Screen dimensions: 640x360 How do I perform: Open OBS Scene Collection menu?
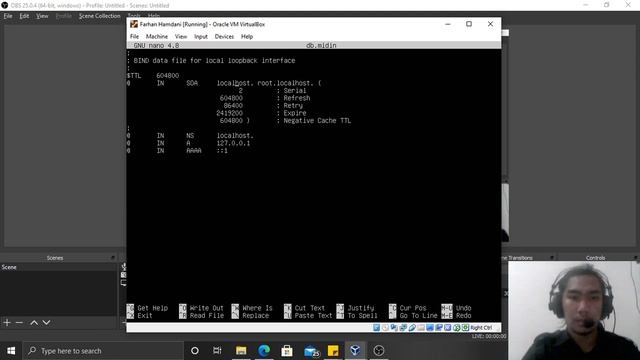point(100,16)
